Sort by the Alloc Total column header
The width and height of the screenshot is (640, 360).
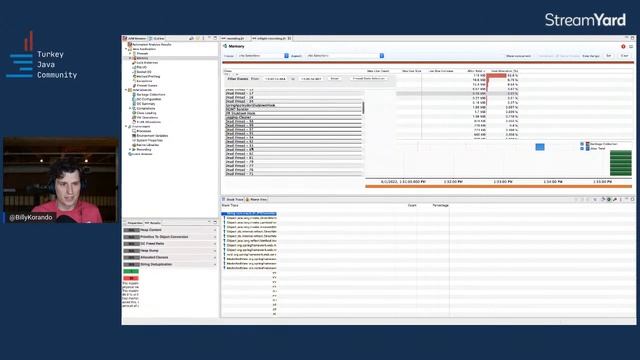pos(476,71)
